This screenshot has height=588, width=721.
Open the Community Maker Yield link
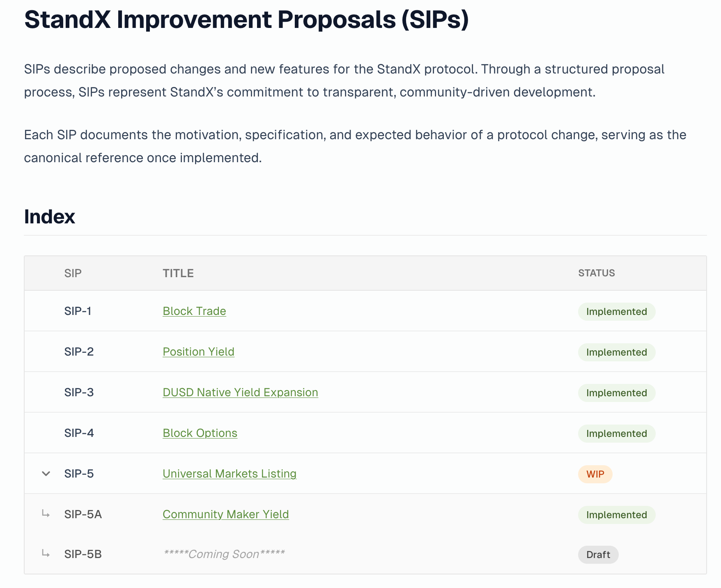pyautogui.click(x=226, y=514)
